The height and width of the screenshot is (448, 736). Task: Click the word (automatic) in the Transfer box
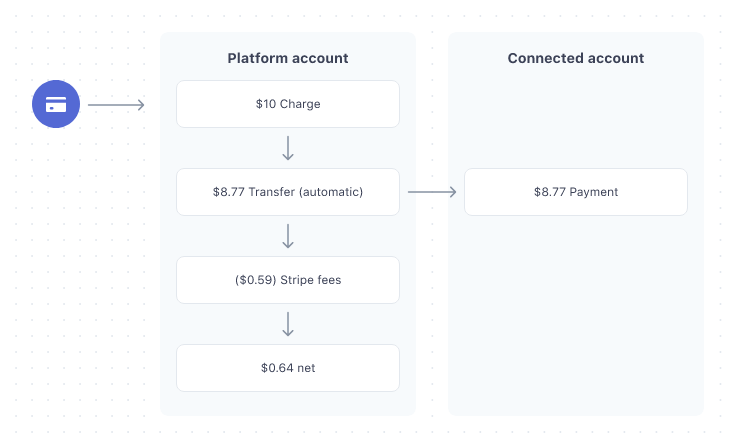point(331,192)
